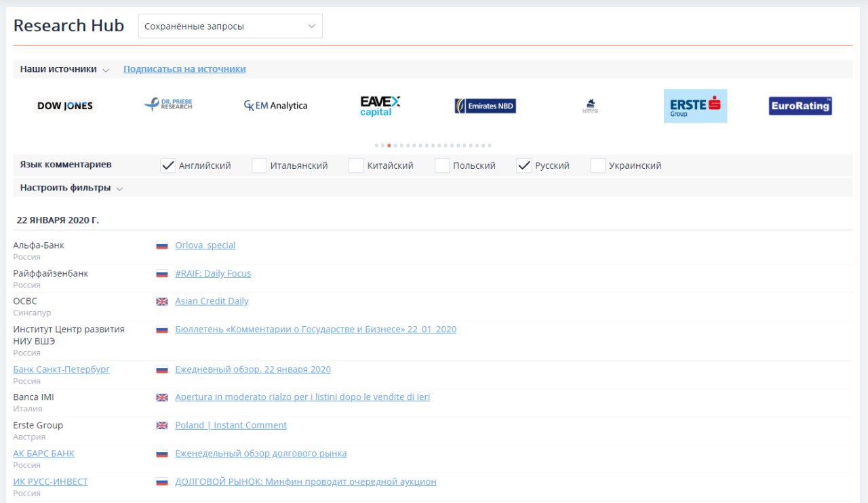Open the #RAIF: Daily Focus report
The width and height of the screenshot is (868, 503).
pyautogui.click(x=213, y=273)
